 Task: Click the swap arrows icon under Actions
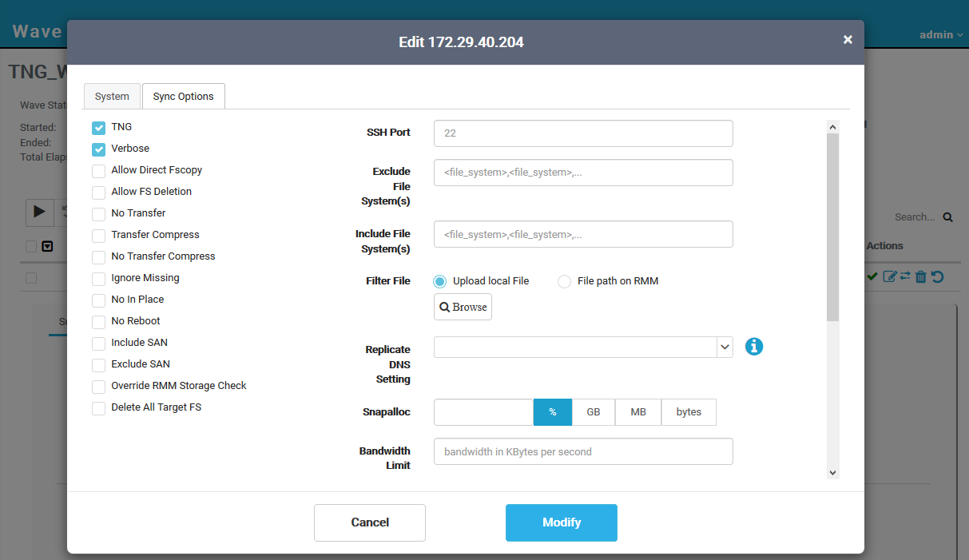coord(905,276)
